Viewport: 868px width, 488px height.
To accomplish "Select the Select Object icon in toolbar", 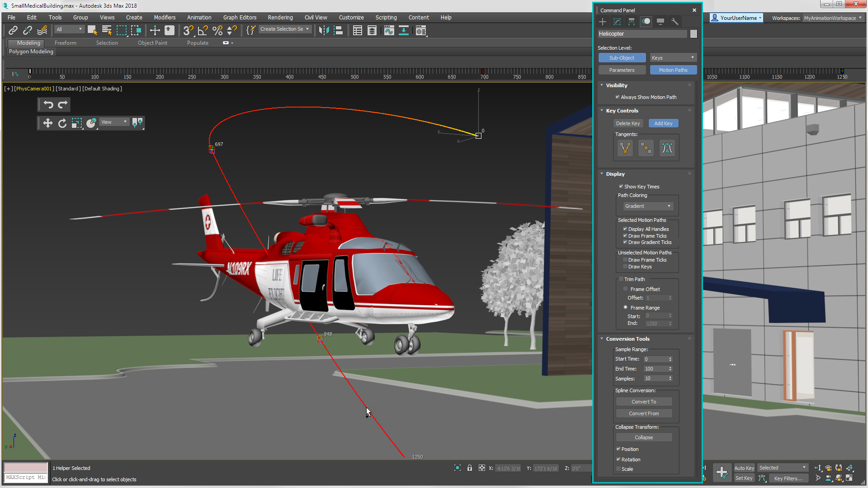I will tap(92, 30).
